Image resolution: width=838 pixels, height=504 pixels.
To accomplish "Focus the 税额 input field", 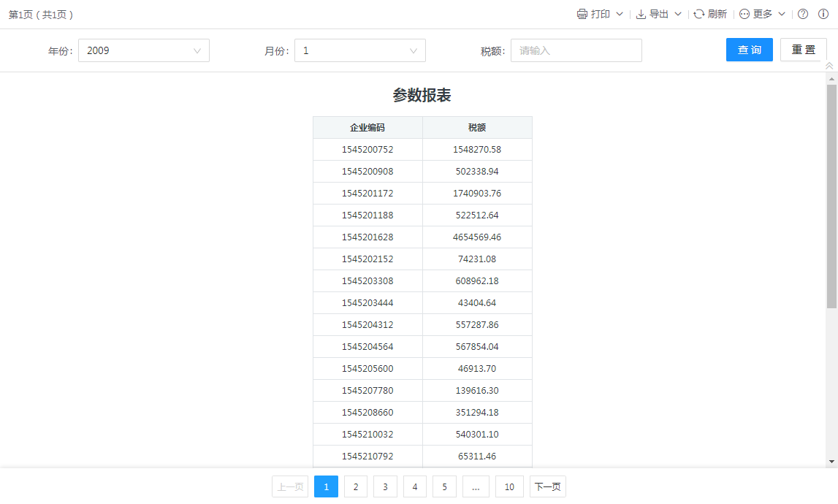I will pos(576,50).
